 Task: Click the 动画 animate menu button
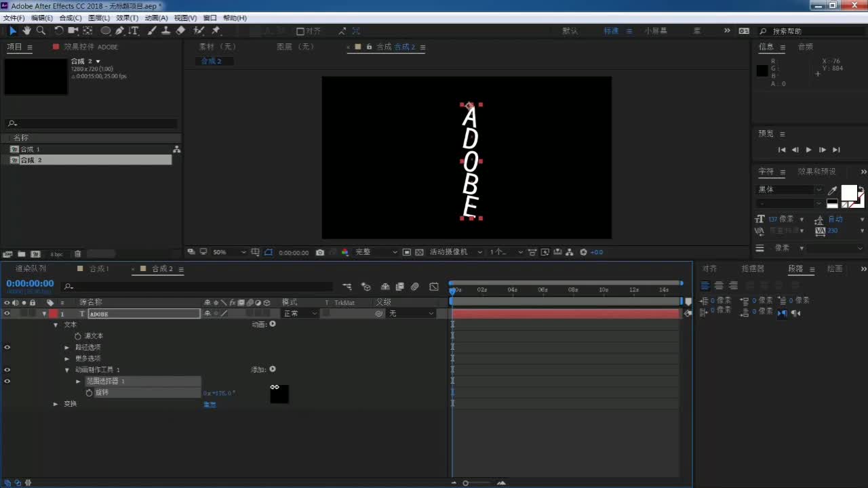point(272,324)
